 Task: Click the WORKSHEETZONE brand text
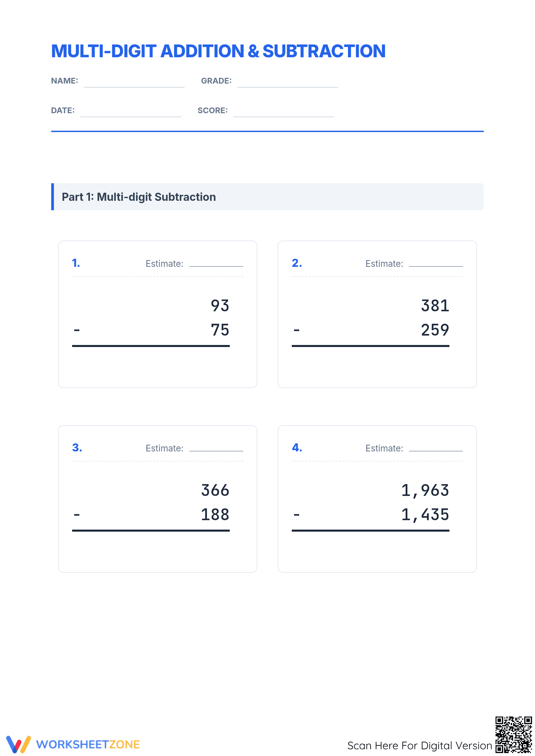(x=88, y=745)
